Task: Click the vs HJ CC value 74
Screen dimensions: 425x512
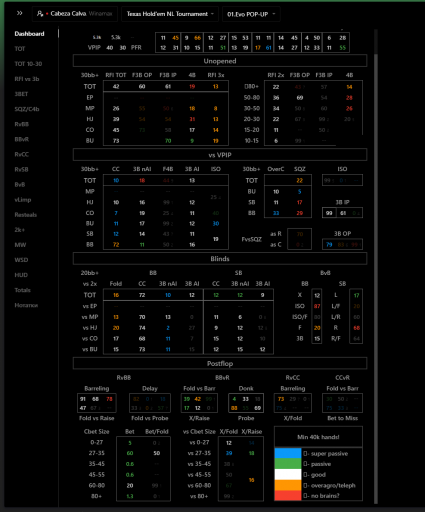Action: tap(142, 328)
